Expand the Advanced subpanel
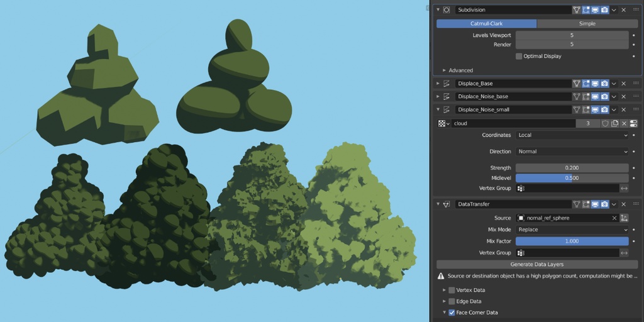Screen dimensions: 644x322 pyautogui.click(x=458, y=70)
